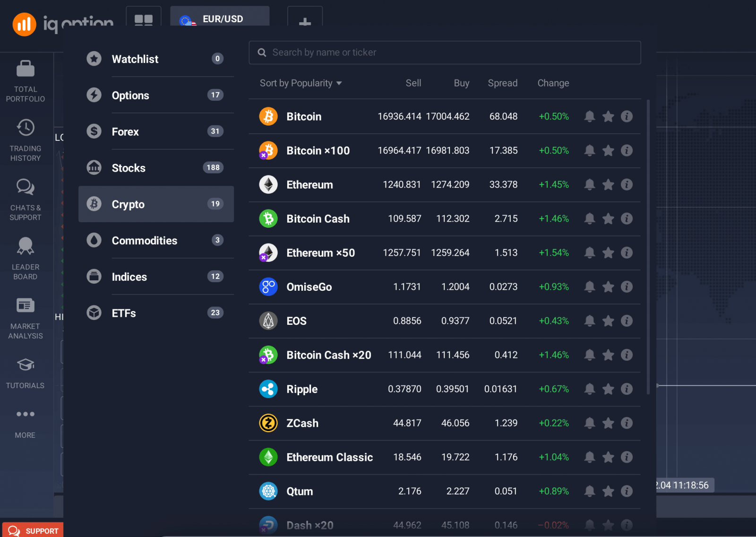Open Tutorials graduation cap icon

pyautogui.click(x=26, y=365)
